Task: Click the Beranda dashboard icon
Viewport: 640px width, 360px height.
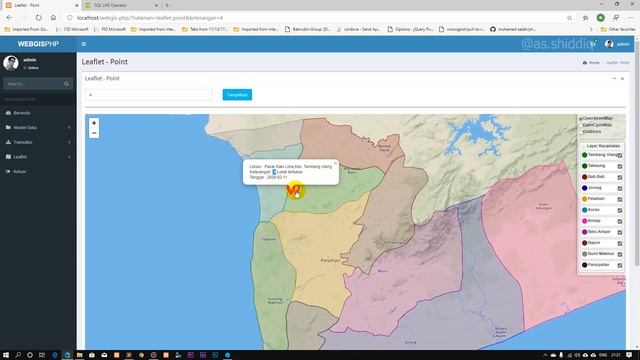Action: point(8,113)
